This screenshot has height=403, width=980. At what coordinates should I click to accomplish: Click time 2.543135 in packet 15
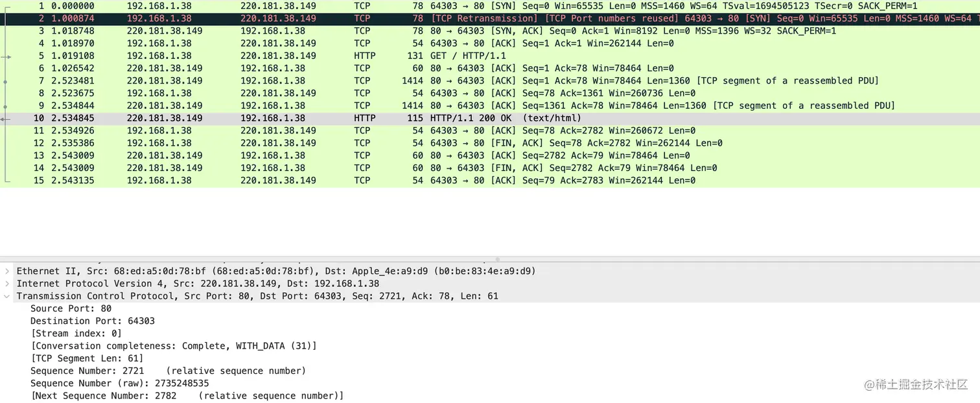(73, 180)
